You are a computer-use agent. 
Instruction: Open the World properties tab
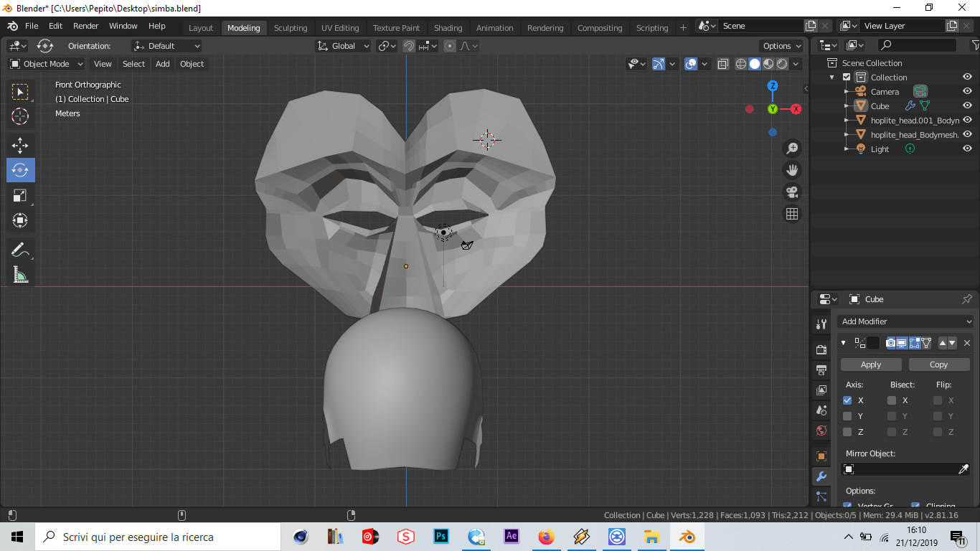pos(821,431)
